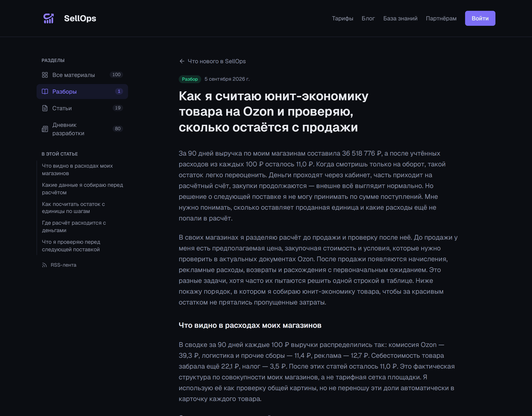This screenshot has height=416, width=532.
Task: Click the РАЗДЕЛЫ sidebar label
Action: pos(53,61)
